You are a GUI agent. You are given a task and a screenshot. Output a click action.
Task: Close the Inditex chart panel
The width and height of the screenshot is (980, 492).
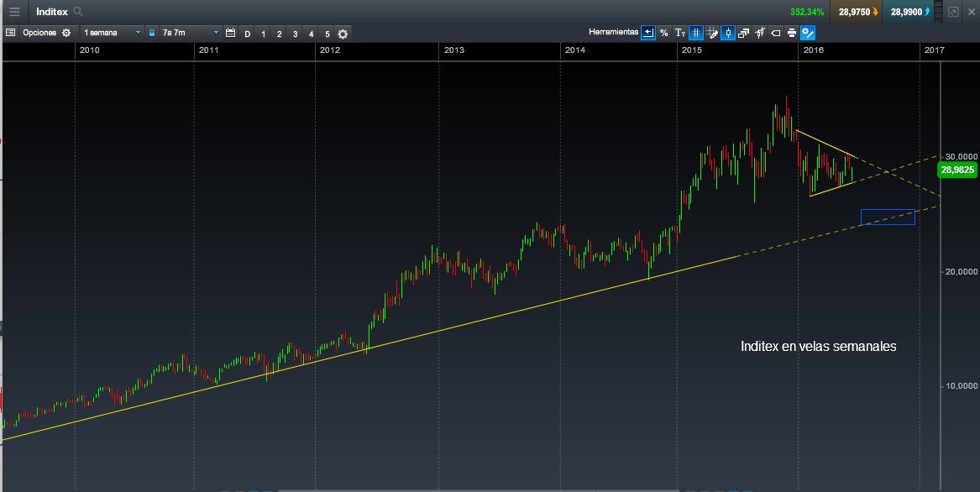[972, 12]
